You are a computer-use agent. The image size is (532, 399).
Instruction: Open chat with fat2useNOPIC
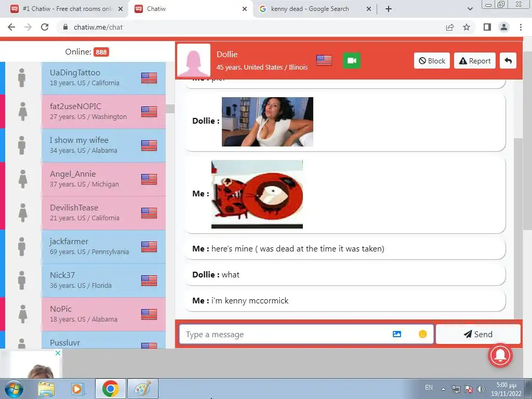(x=103, y=111)
